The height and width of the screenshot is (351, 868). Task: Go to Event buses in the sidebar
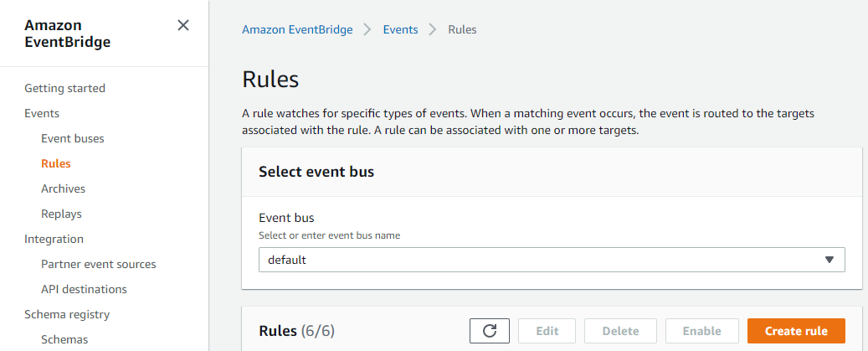click(73, 138)
